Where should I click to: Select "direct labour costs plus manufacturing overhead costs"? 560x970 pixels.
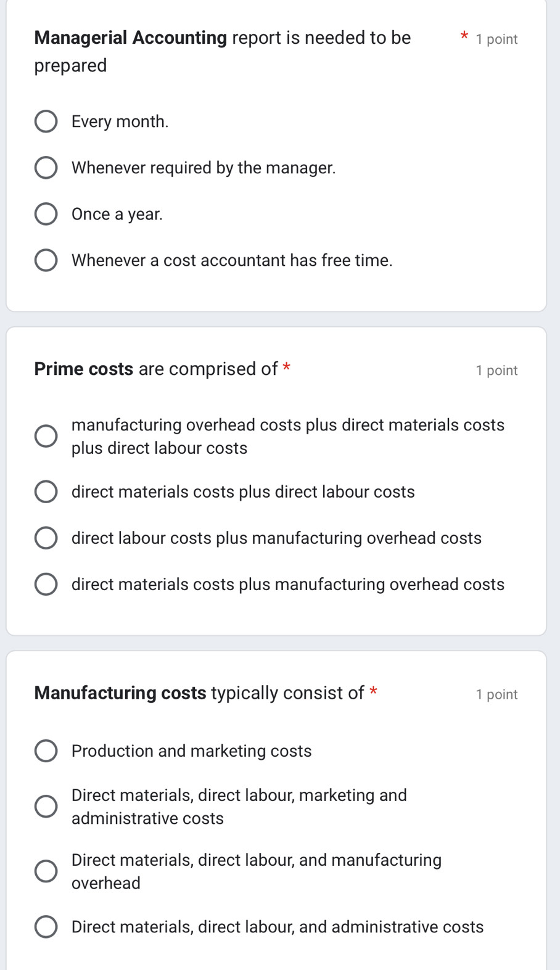click(46, 538)
